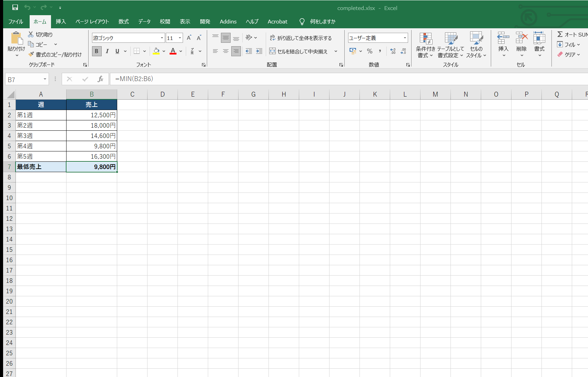Toggle left text alignment
Viewport: 588px width, 377px height.
point(215,51)
